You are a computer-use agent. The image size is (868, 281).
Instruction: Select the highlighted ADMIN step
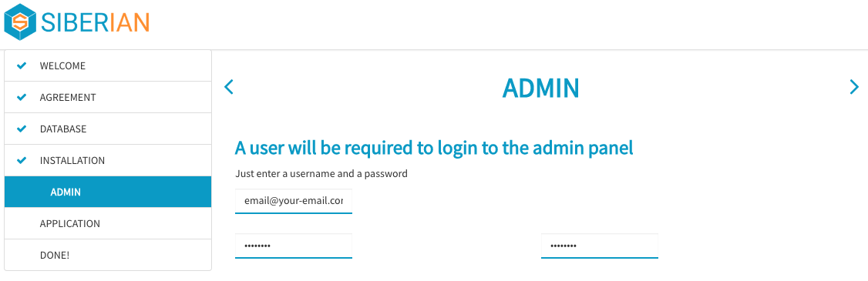(108, 192)
